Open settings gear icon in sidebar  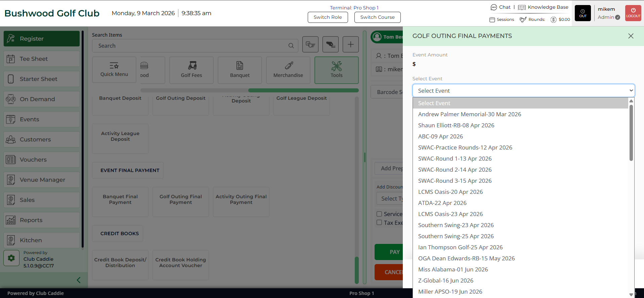point(11,258)
